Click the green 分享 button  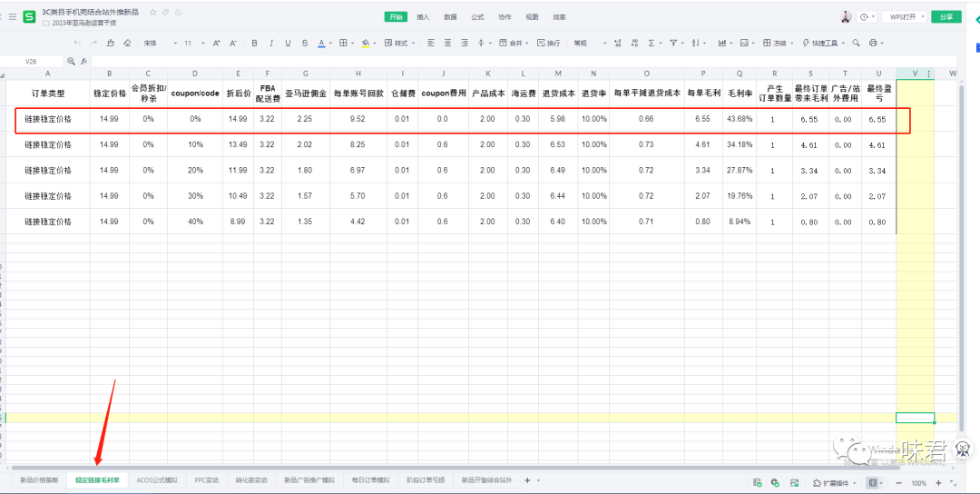click(x=946, y=16)
